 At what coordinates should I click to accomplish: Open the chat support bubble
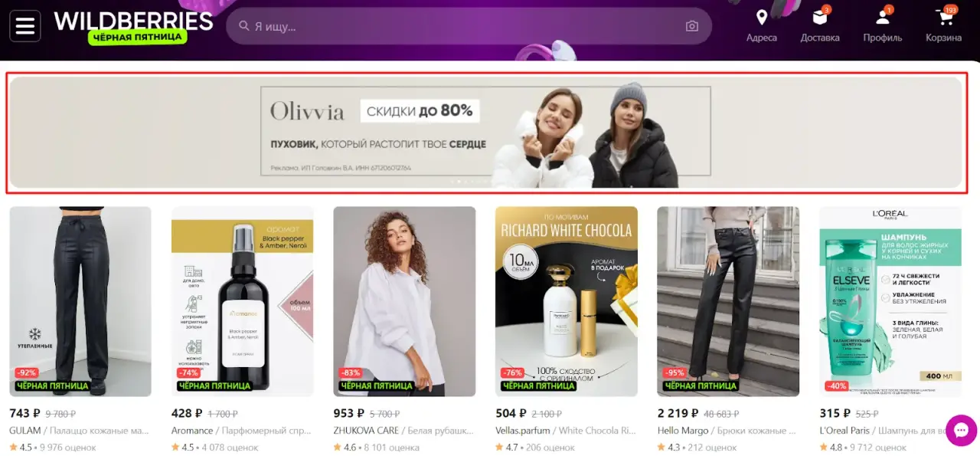(x=961, y=430)
